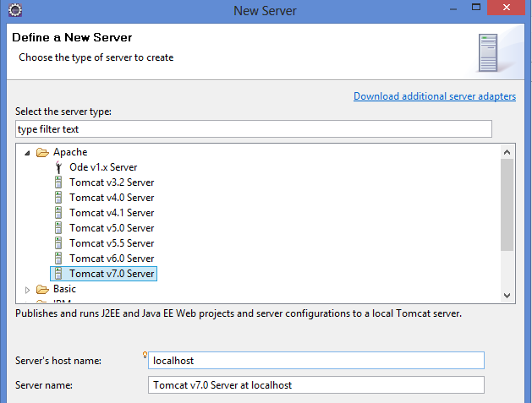This screenshot has width=532, height=403.
Task: Click the Tomcat v3.2 Server icon
Action: click(x=58, y=182)
